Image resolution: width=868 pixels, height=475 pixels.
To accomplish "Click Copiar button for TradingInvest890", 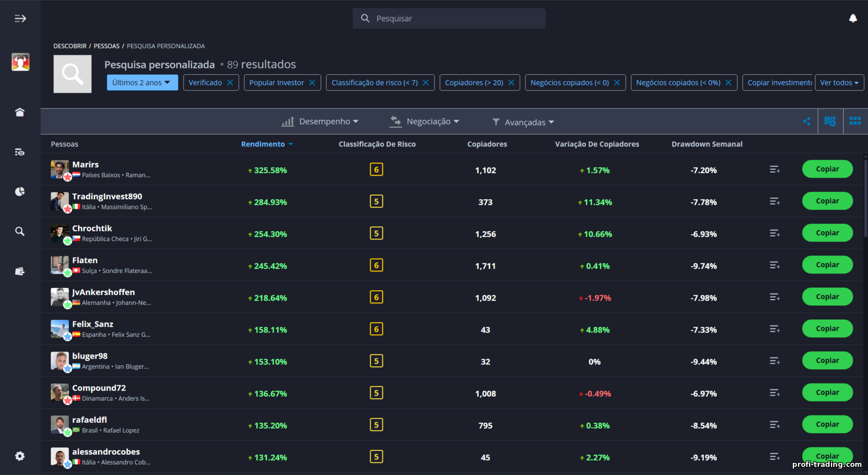I will pos(827,201).
